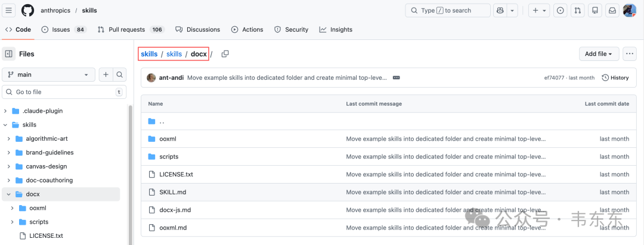The width and height of the screenshot is (644, 245).
Task: Expand the .claude-plugin folder chevron
Action: (5, 111)
